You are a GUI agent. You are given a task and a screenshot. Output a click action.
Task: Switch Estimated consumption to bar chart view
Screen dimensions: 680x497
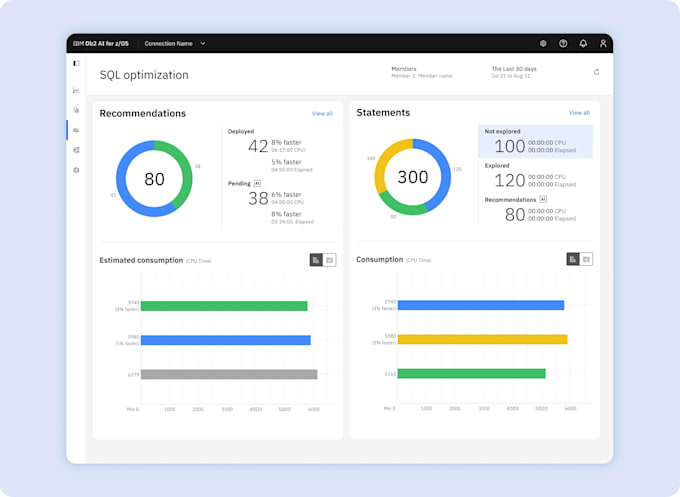316,260
